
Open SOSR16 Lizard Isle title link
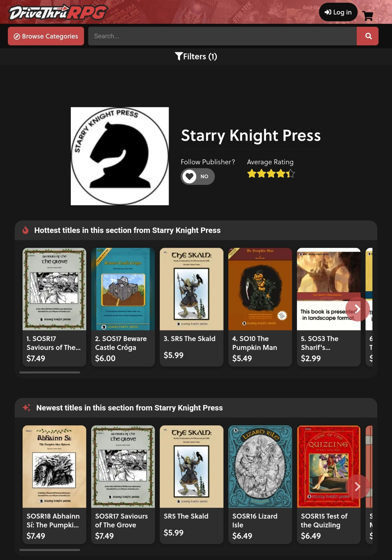pos(255,520)
